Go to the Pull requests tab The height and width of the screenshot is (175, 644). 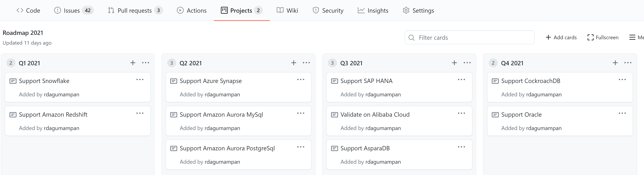(x=135, y=11)
